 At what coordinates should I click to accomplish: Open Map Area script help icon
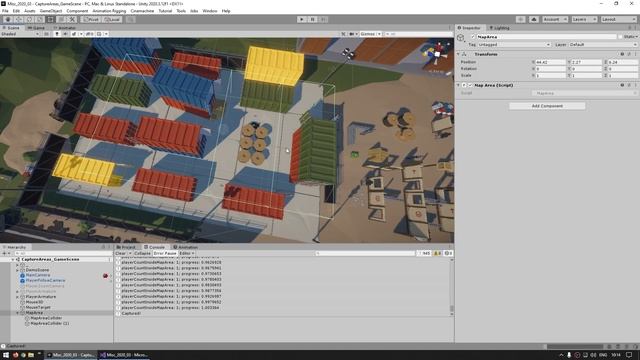point(622,85)
